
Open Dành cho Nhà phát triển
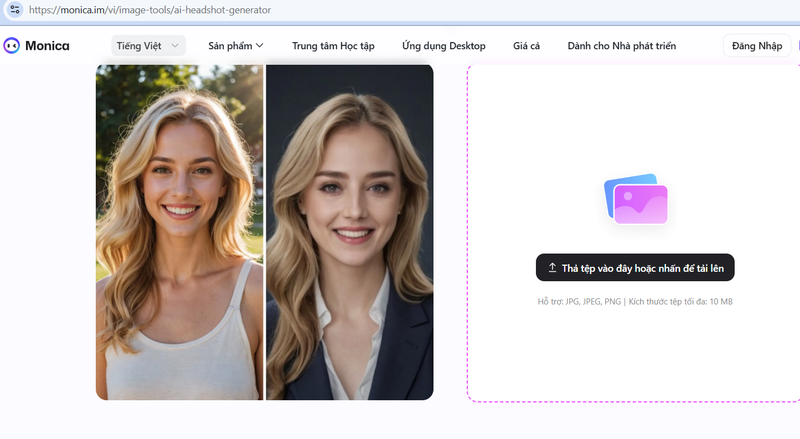pos(621,46)
